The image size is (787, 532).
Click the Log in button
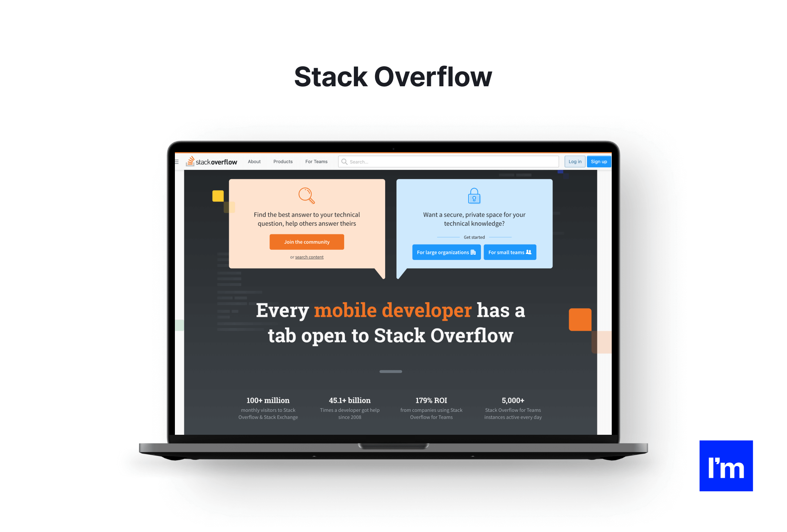pyautogui.click(x=575, y=162)
